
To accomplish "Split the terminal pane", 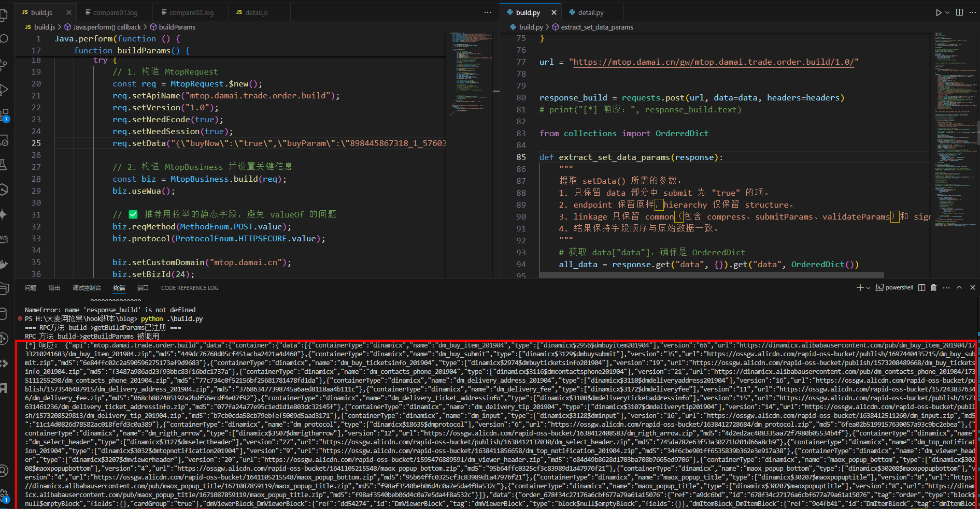I will tap(921, 288).
